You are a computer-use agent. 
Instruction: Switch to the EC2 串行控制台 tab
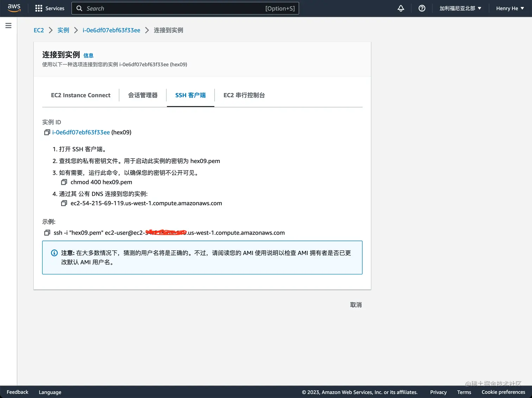pos(244,95)
